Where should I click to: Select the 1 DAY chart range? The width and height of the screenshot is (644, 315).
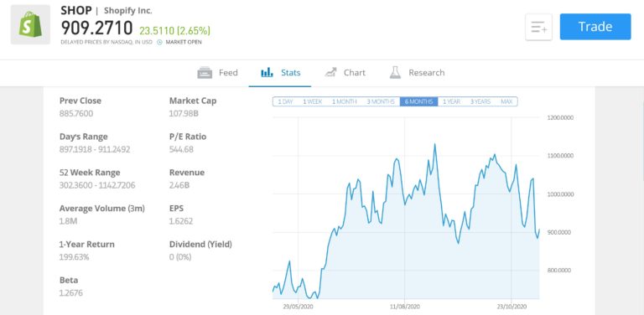pyautogui.click(x=285, y=101)
